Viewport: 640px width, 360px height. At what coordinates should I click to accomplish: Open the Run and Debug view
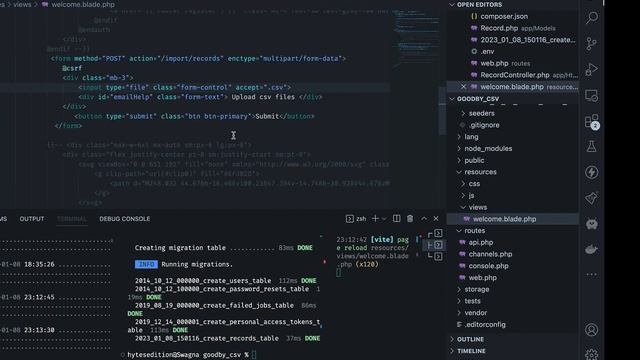tap(592, 69)
